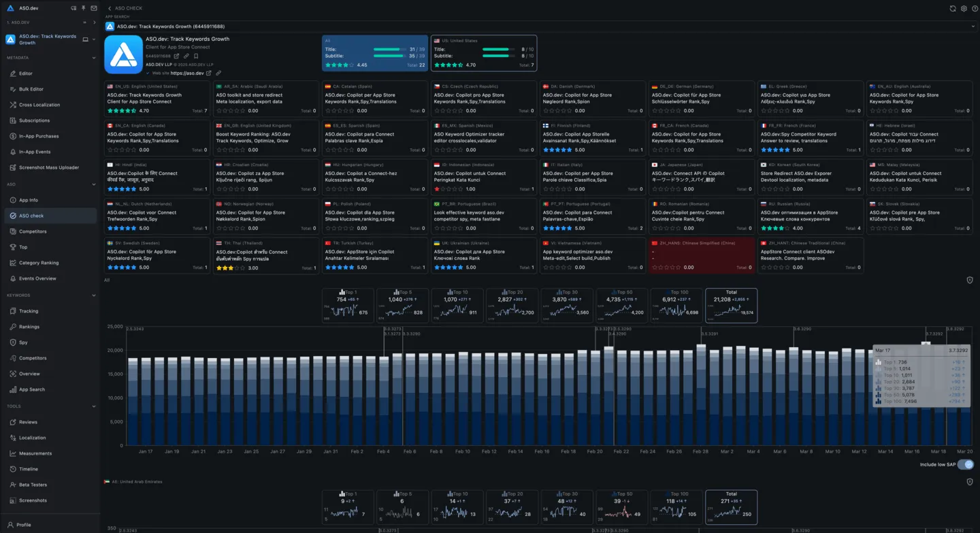980x533 pixels.
Task: Click the ZH_HANS Chinese Simplified locale card
Action: [701, 255]
